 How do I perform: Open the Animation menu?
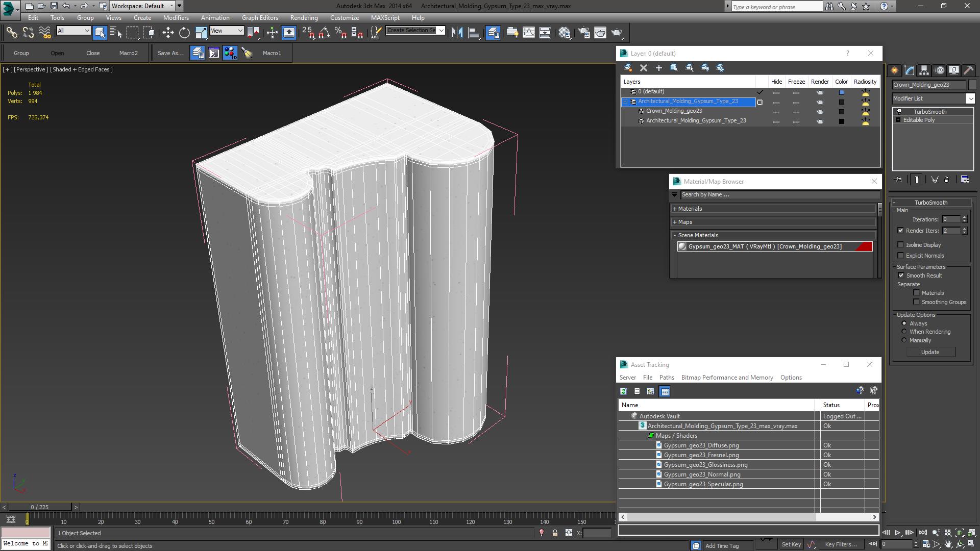click(x=215, y=18)
